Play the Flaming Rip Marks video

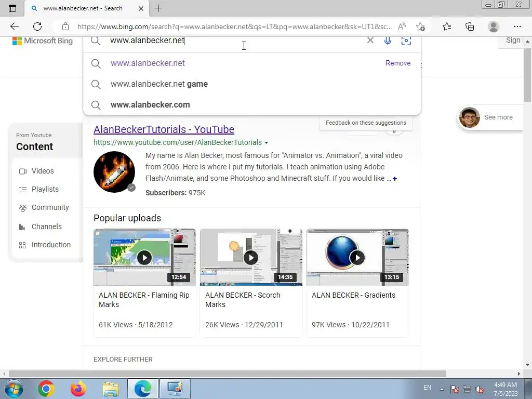pos(144,257)
